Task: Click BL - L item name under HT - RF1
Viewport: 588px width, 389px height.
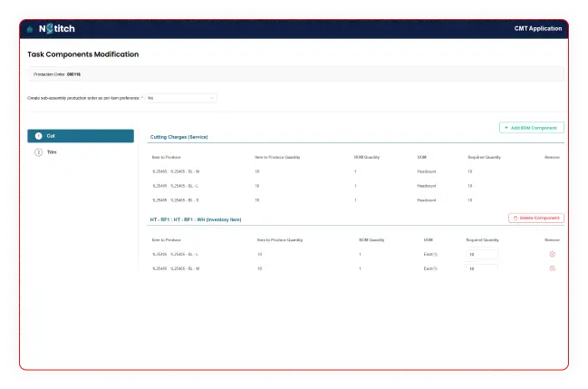Action: 175,254
